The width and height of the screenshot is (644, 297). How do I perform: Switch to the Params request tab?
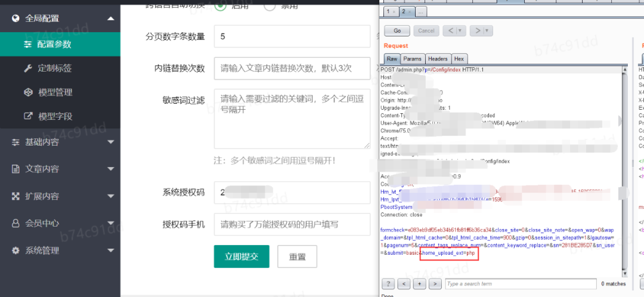(x=412, y=59)
